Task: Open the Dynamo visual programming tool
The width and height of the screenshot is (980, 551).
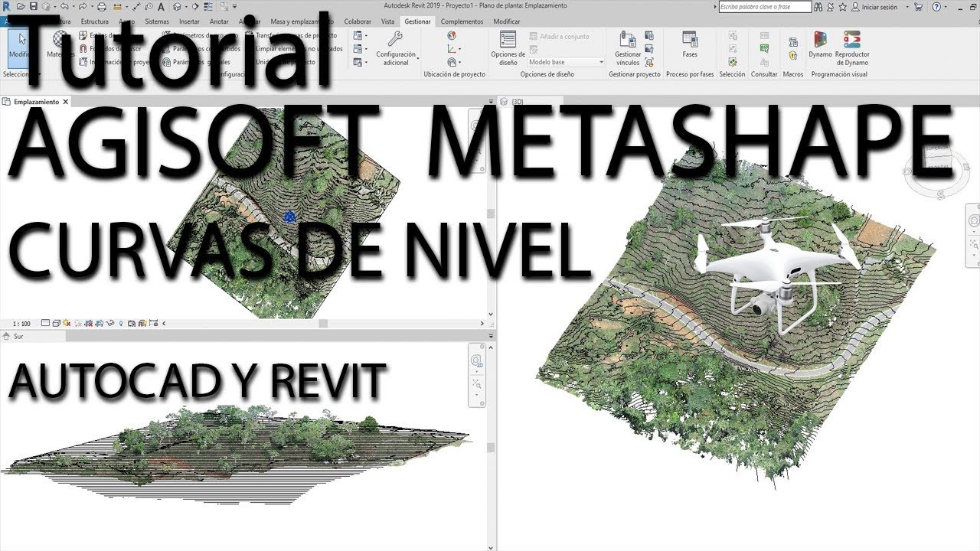Action: click(820, 45)
